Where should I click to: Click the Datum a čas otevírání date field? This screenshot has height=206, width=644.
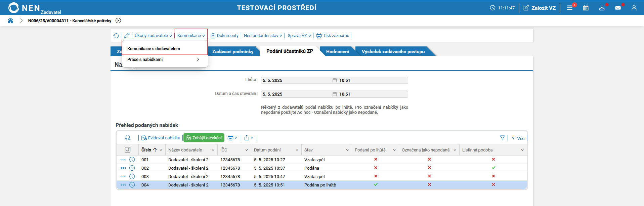pos(334,94)
